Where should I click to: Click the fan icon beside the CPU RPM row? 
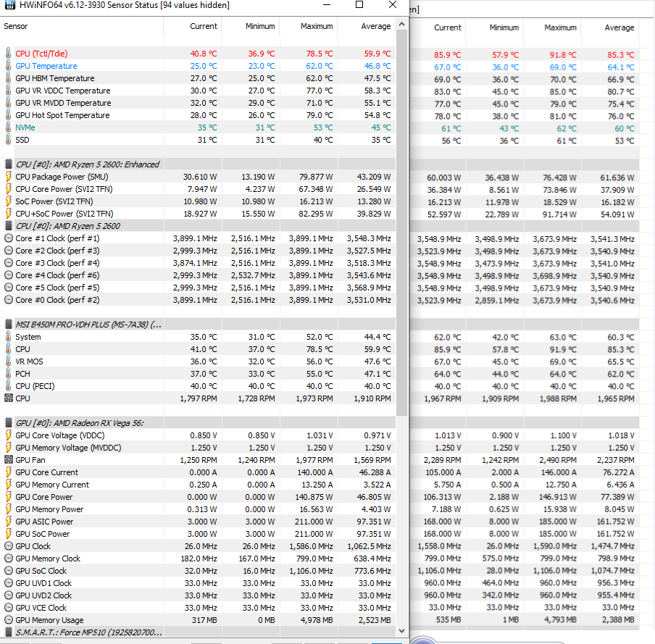pyautogui.click(x=9, y=398)
